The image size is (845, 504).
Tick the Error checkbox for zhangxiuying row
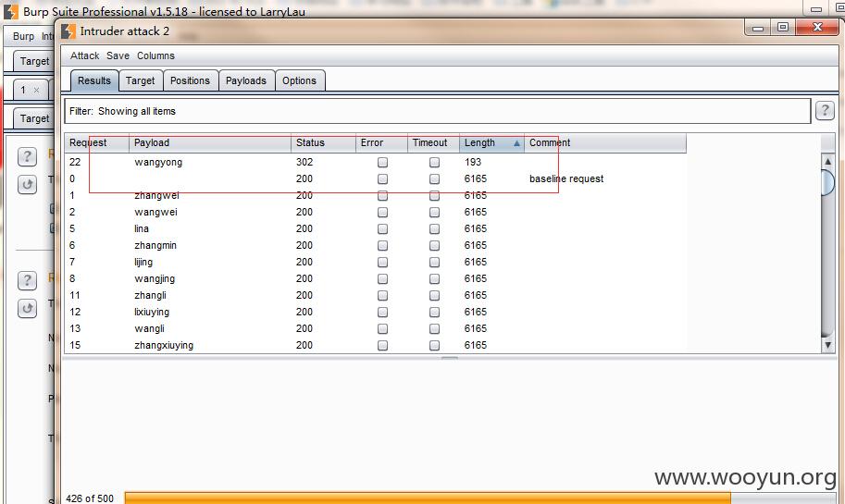[x=382, y=345]
